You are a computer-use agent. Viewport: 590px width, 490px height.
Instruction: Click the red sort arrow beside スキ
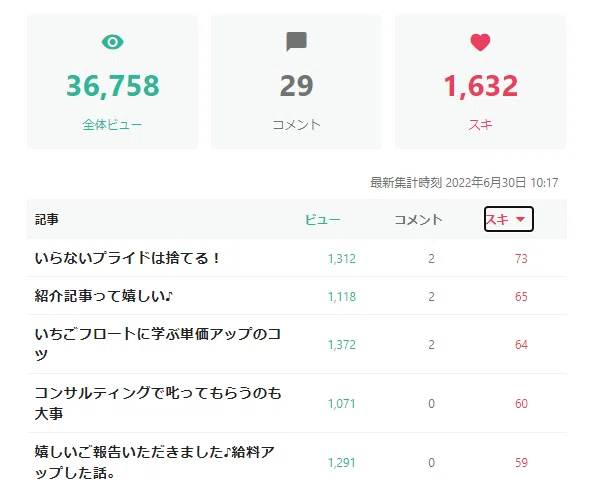click(520, 219)
